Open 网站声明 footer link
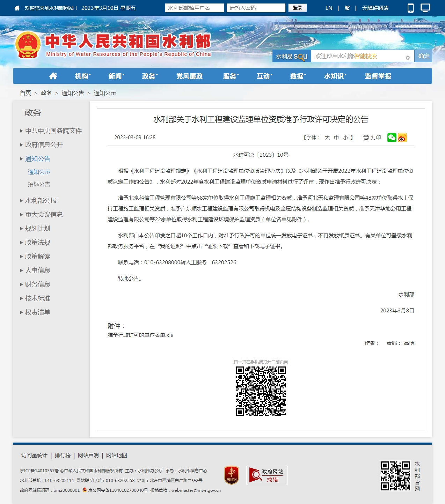445x504 pixels. [x=88, y=455]
